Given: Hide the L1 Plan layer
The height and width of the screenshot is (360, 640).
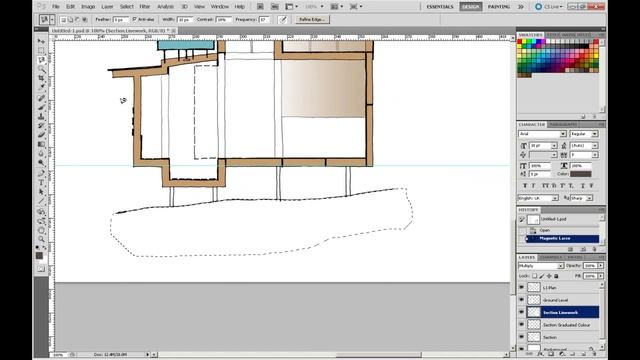Looking at the screenshot, I should pyautogui.click(x=521, y=287).
